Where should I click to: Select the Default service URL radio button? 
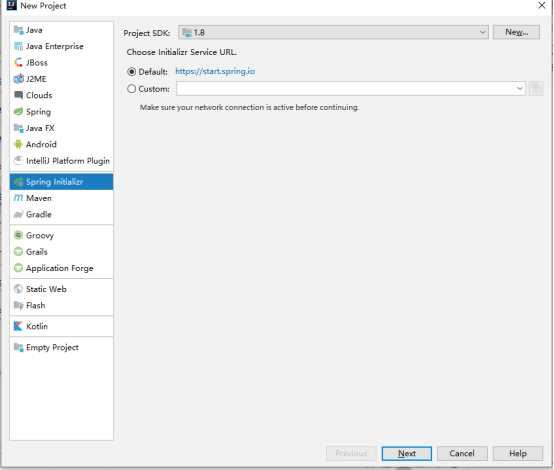pos(131,72)
